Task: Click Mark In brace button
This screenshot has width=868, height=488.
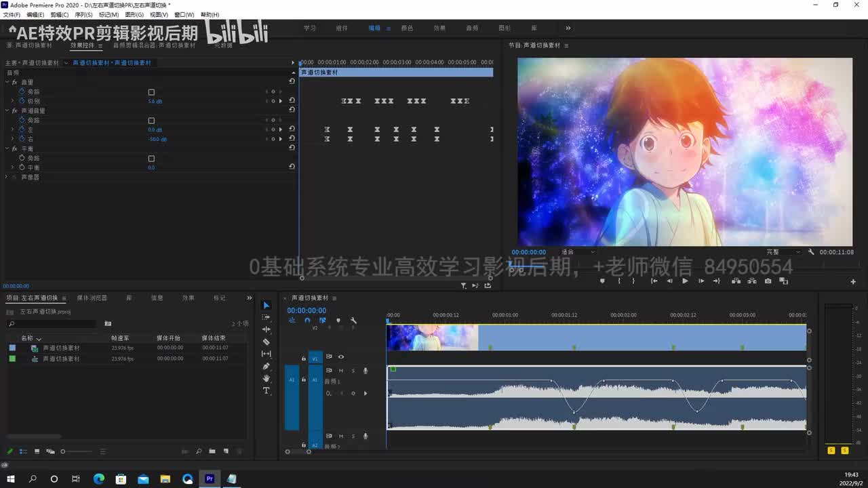Action: tap(618, 281)
